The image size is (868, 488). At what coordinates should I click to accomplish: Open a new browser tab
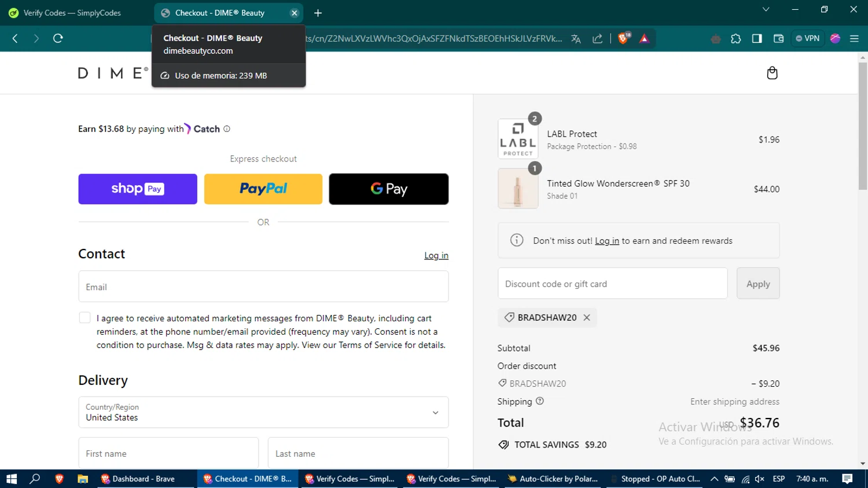(x=318, y=13)
